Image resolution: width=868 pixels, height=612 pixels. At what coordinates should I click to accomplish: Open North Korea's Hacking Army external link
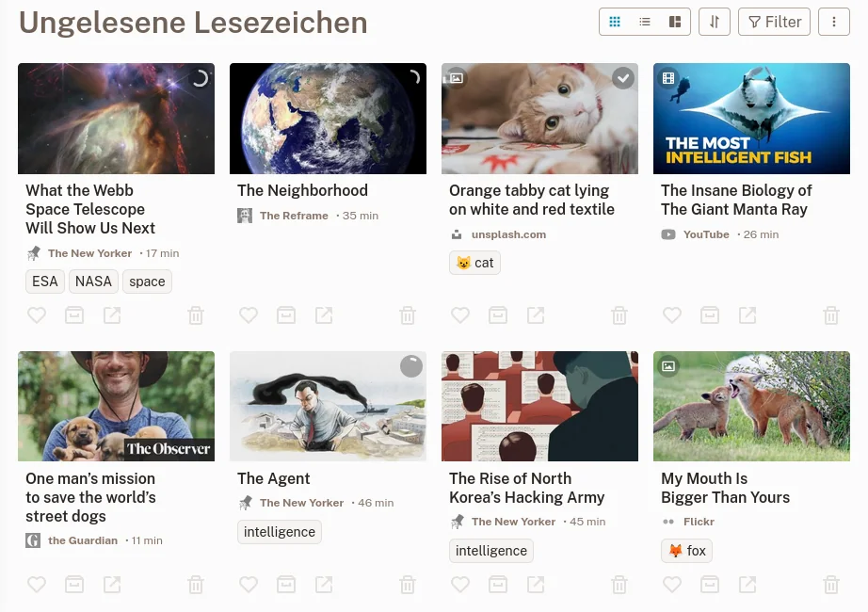tap(536, 585)
